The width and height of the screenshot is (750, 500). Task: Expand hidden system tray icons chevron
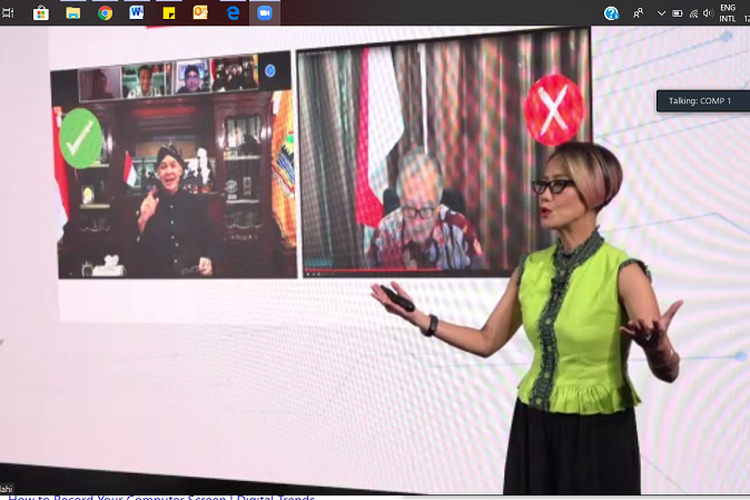pos(661,13)
